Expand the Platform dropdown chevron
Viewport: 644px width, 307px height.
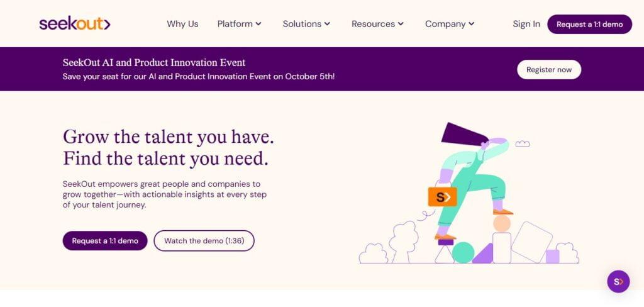(x=258, y=24)
